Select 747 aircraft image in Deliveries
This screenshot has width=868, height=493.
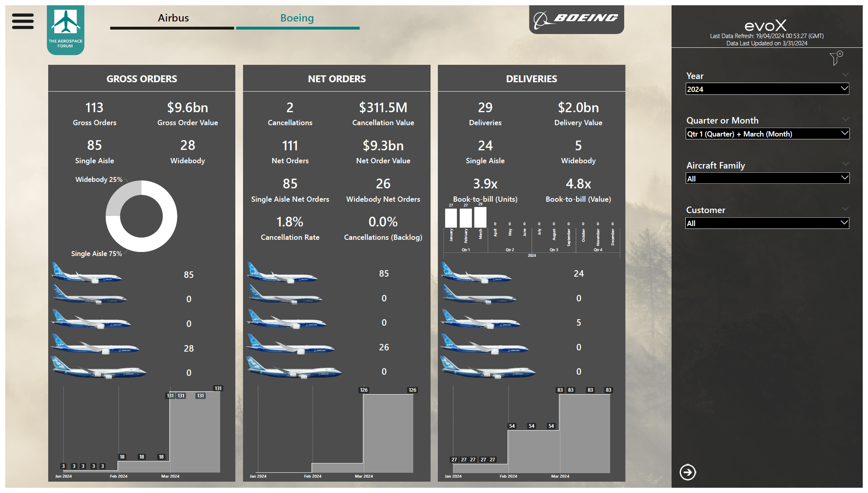[488, 368]
